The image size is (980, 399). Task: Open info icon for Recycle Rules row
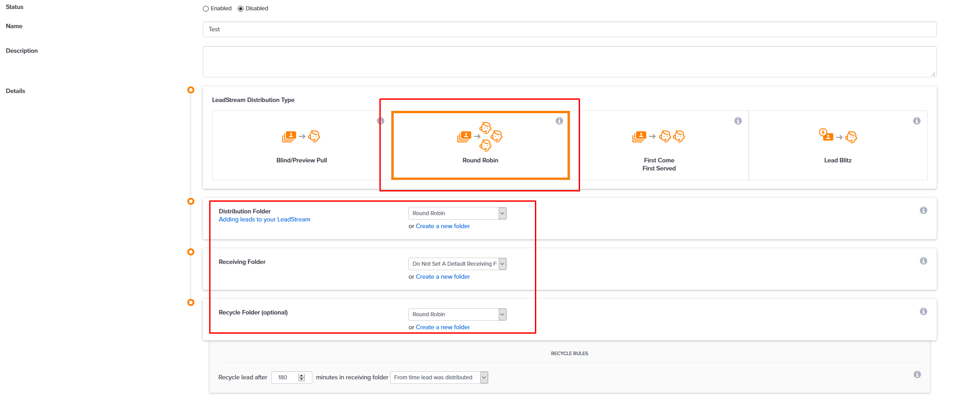pyautogui.click(x=917, y=374)
